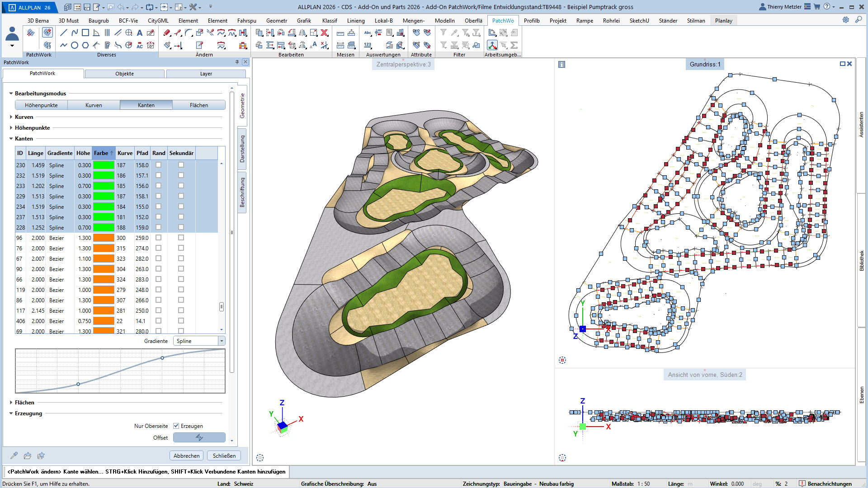Check Rand checkbox for edge ID 230
The height and width of the screenshot is (488, 868).
158,165
